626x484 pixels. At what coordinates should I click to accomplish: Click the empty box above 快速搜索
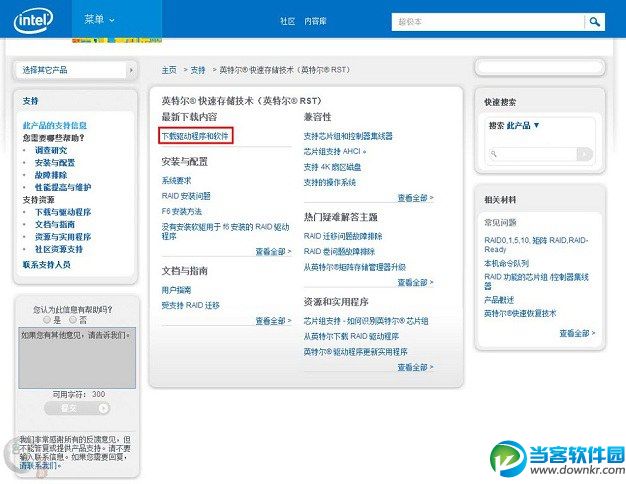pyautogui.click(x=540, y=67)
